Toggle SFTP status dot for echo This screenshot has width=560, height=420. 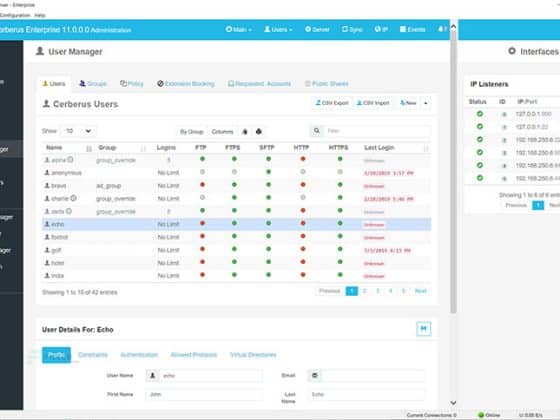(x=269, y=223)
